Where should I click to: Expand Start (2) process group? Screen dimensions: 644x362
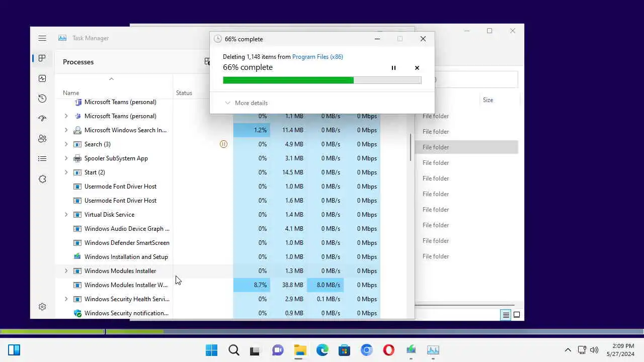(66, 172)
